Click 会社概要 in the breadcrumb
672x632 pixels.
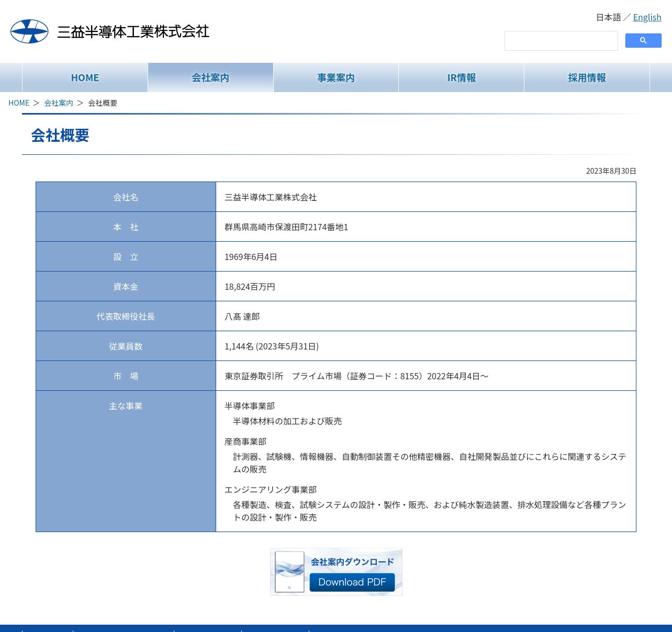(x=103, y=103)
